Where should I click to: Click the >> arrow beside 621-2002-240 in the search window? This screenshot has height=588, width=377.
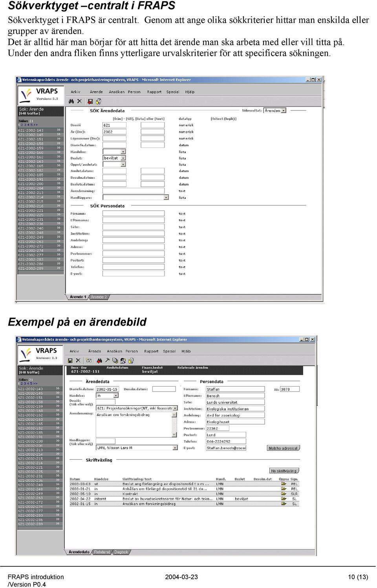tap(59, 228)
